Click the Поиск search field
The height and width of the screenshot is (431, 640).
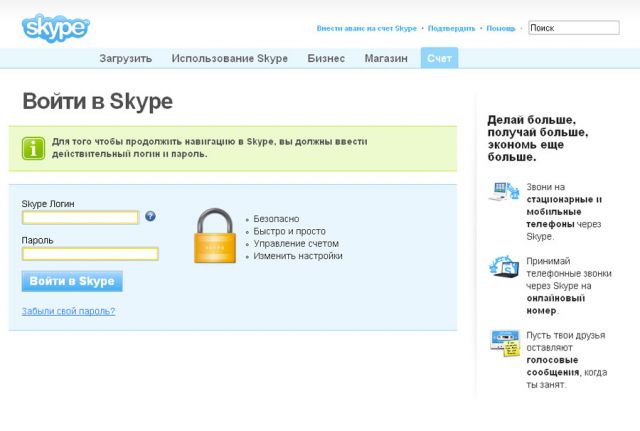point(574,28)
